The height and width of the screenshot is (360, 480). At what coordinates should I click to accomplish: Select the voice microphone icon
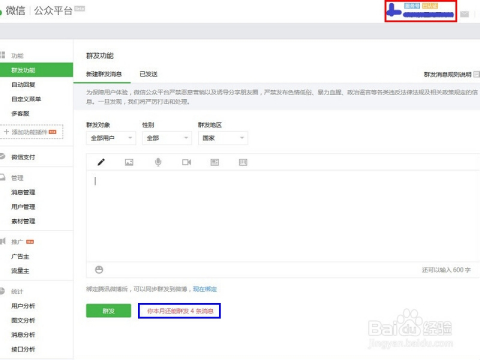coord(158,162)
